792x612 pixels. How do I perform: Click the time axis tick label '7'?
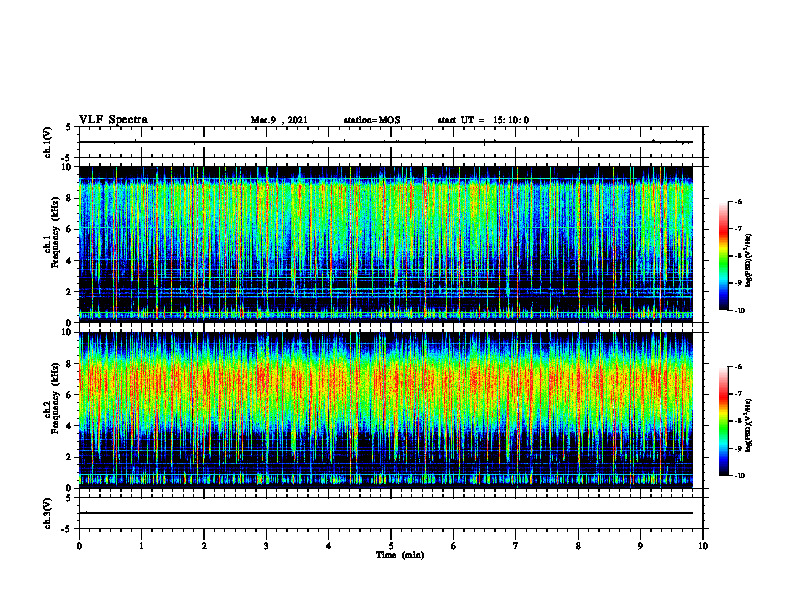[x=516, y=546]
